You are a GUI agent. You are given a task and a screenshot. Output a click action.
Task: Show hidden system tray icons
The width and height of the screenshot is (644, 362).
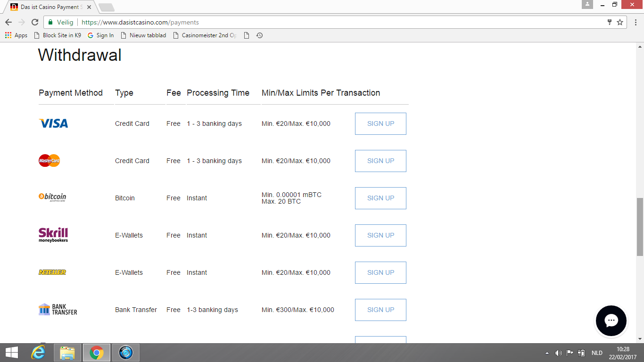pos(547,353)
